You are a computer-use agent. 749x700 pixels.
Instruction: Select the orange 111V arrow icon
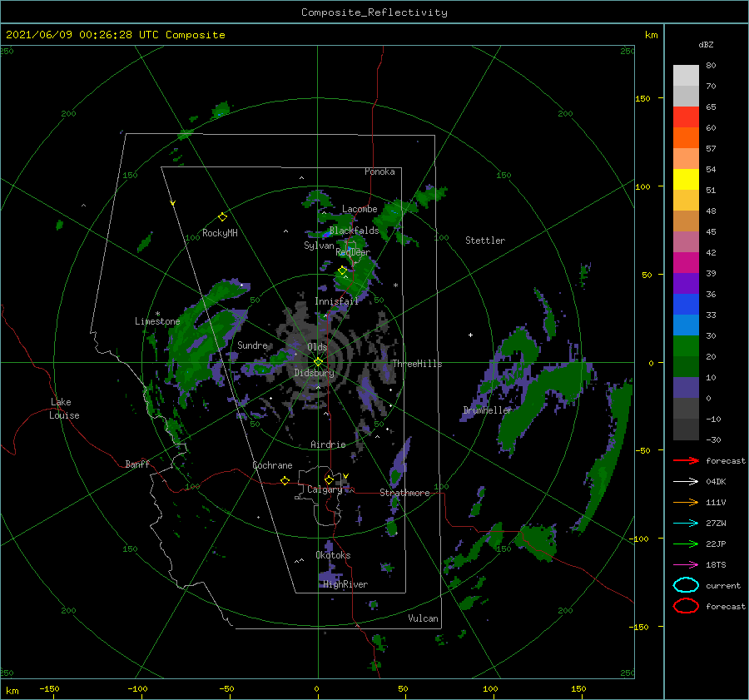click(686, 502)
